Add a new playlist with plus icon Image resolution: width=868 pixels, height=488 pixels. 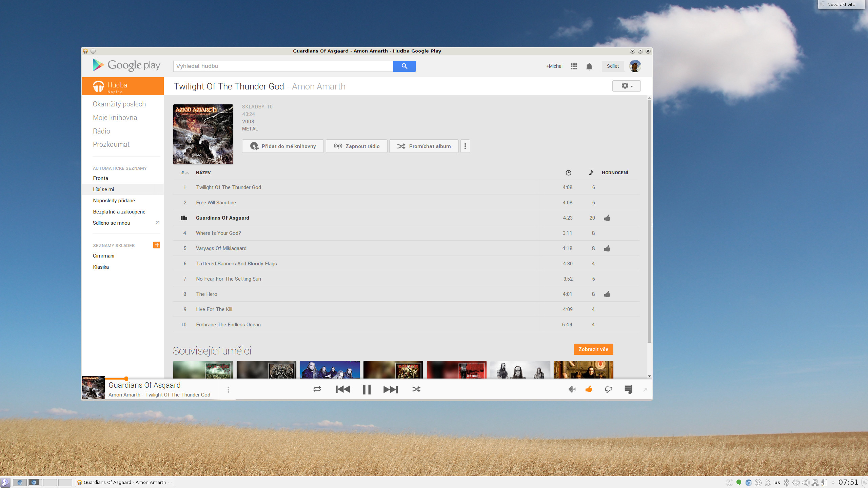click(157, 245)
